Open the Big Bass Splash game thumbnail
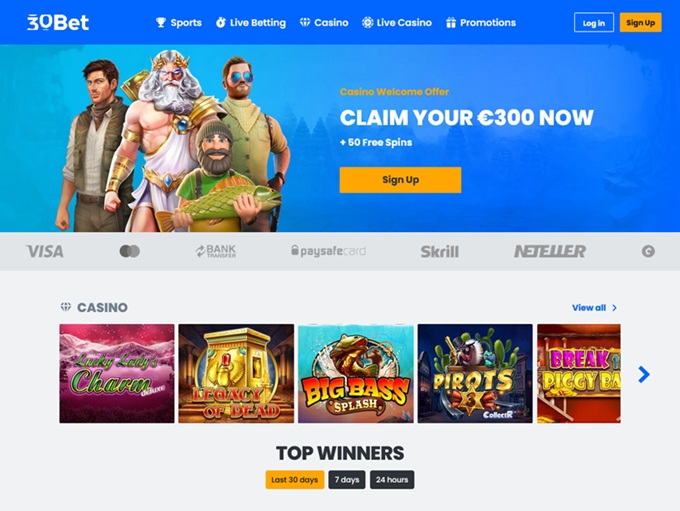This screenshot has width=680, height=511. pyautogui.click(x=356, y=373)
